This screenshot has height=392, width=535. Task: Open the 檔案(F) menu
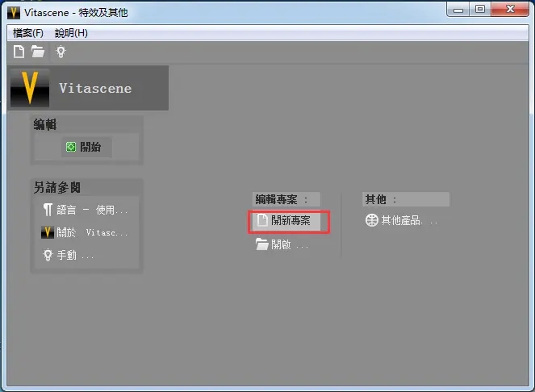tap(28, 33)
